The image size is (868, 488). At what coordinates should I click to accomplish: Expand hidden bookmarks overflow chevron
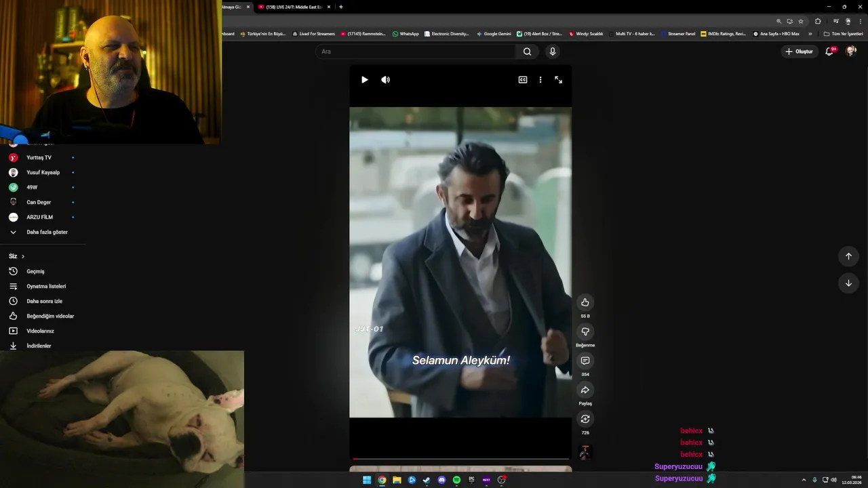click(810, 33)
